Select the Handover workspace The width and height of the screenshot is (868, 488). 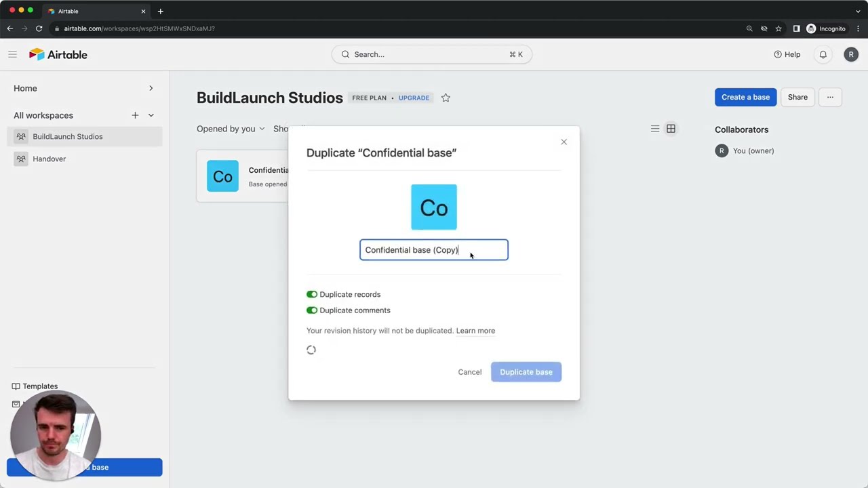[x=85, y=159]
